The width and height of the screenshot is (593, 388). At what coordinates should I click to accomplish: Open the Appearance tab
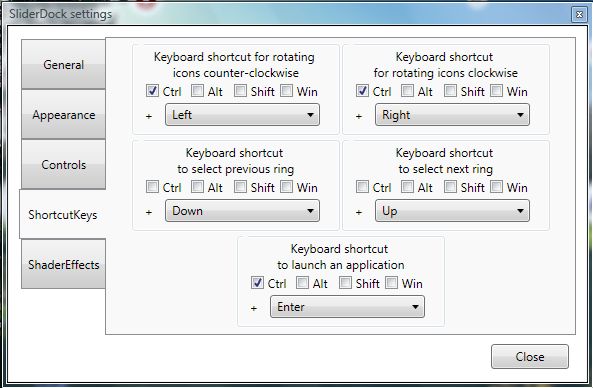(x=63, y=114)
